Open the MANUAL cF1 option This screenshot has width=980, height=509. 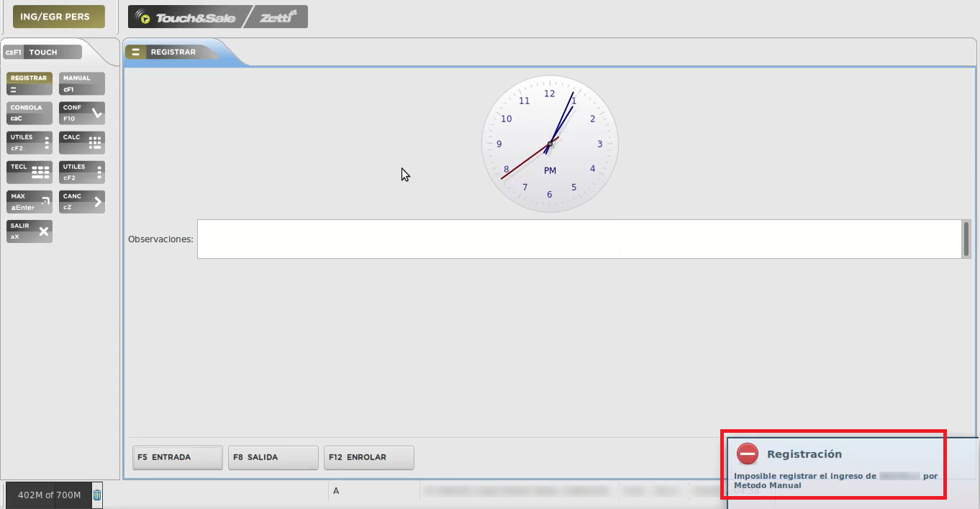click(x=82, y=83)
